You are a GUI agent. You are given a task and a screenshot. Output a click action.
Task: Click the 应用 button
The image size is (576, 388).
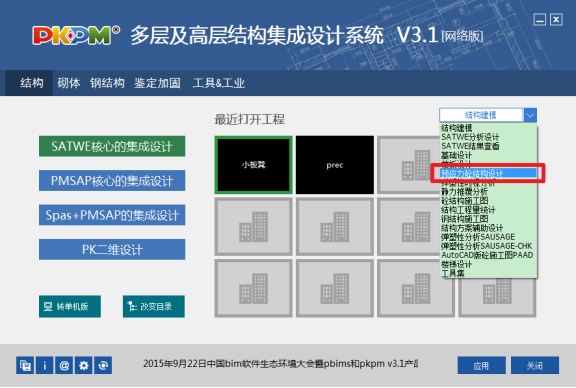pos(482,365)
